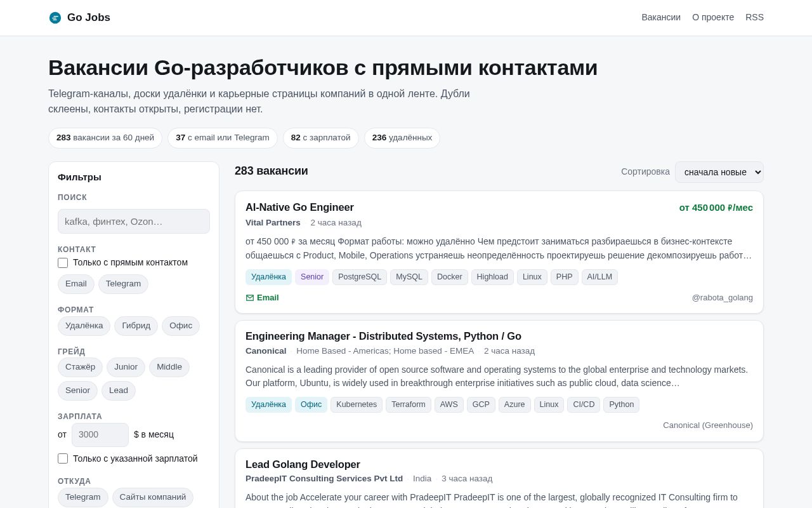Screen dimensions: 812x508
Task: Filter by Junior grade
Action: 126,367
